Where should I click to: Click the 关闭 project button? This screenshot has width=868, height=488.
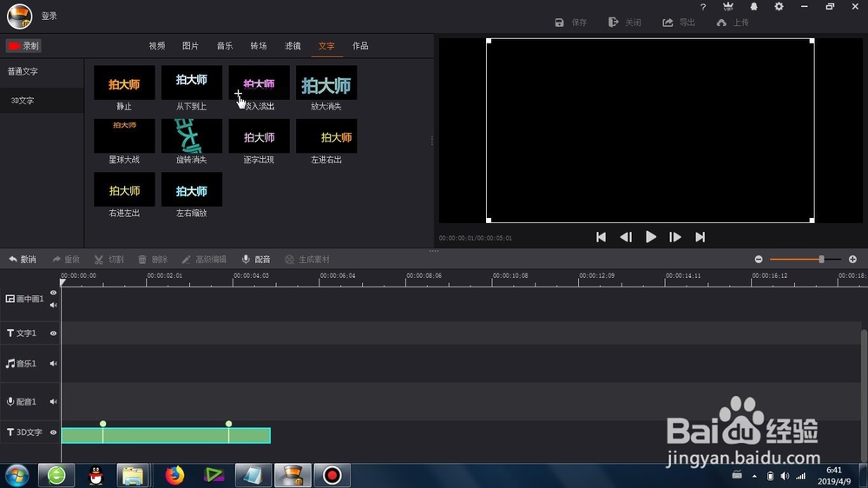pyautogui.click(x=624, y=23)
